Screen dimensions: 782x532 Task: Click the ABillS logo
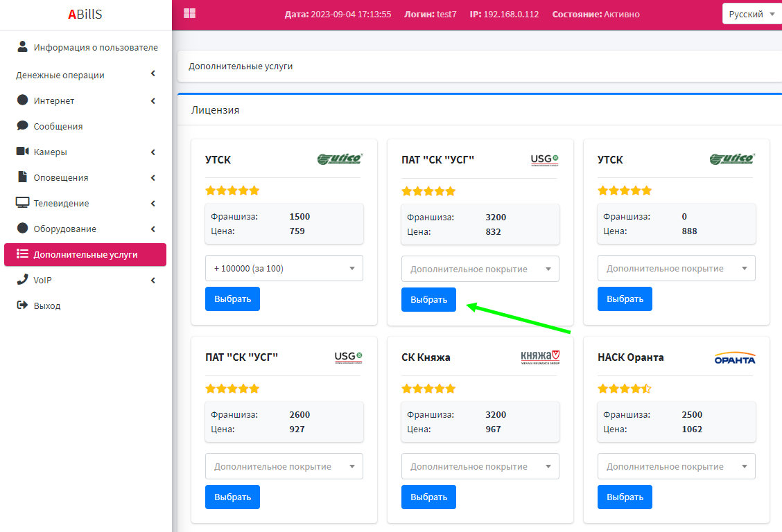coord(85,14)
